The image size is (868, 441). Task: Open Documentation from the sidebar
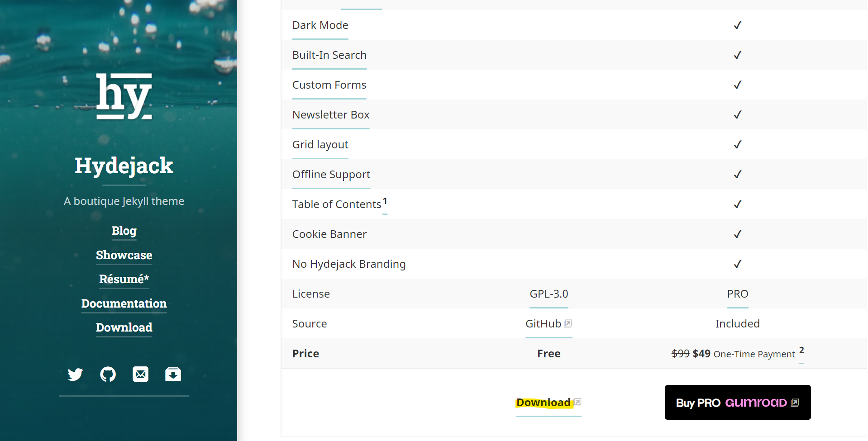[124, 303]
